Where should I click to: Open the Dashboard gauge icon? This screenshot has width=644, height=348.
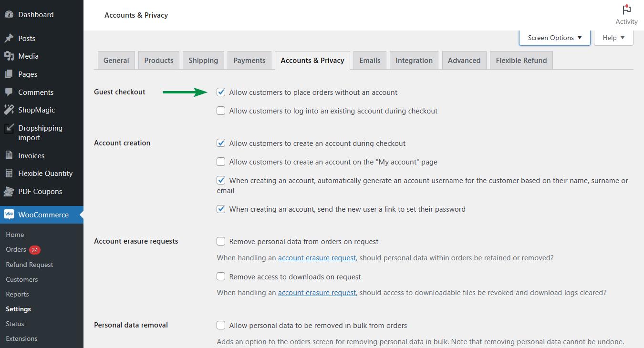(9, 15)
